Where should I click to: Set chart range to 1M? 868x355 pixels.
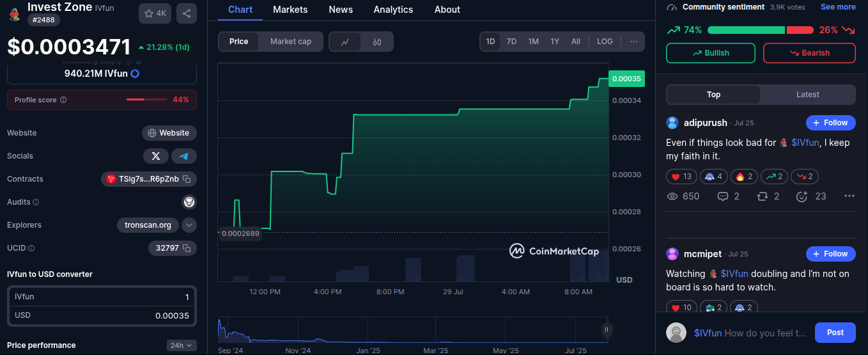[x=533, y=42]
